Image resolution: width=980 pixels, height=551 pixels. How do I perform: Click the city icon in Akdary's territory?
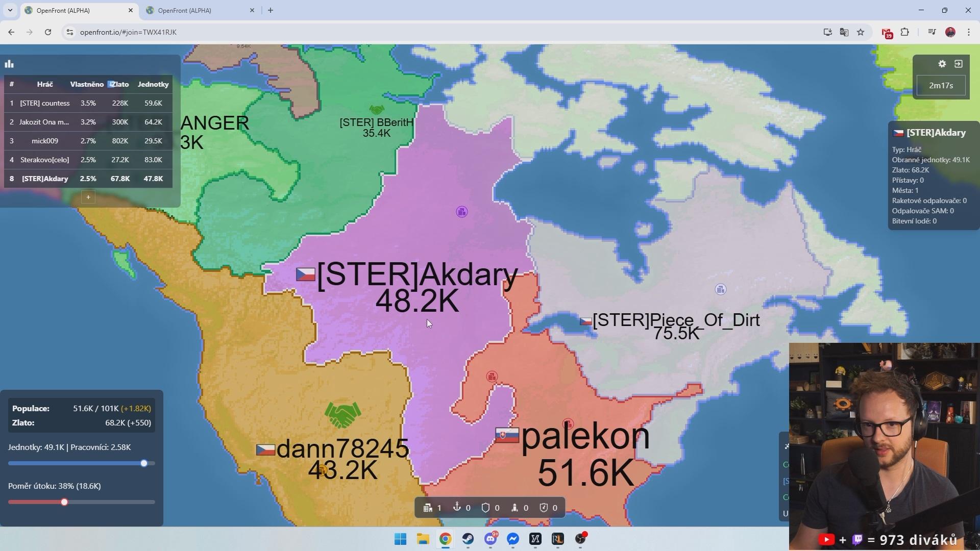[x=462, y=212]
